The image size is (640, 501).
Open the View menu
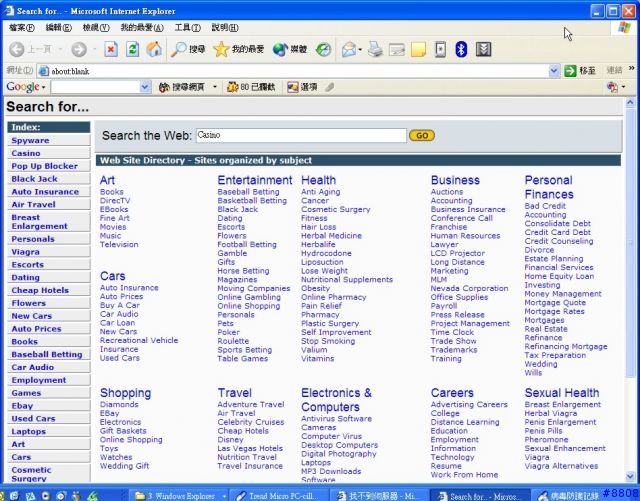tap(96, 27)
